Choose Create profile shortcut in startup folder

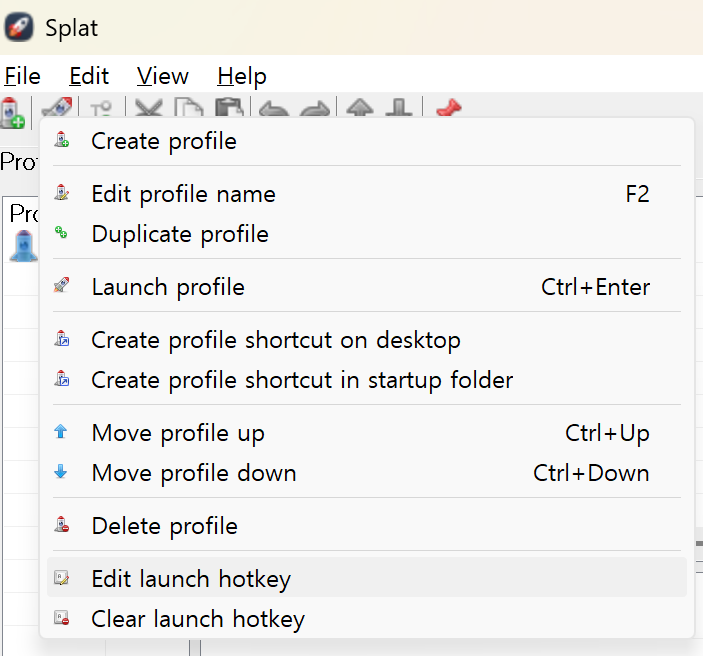tap(367, 380)
